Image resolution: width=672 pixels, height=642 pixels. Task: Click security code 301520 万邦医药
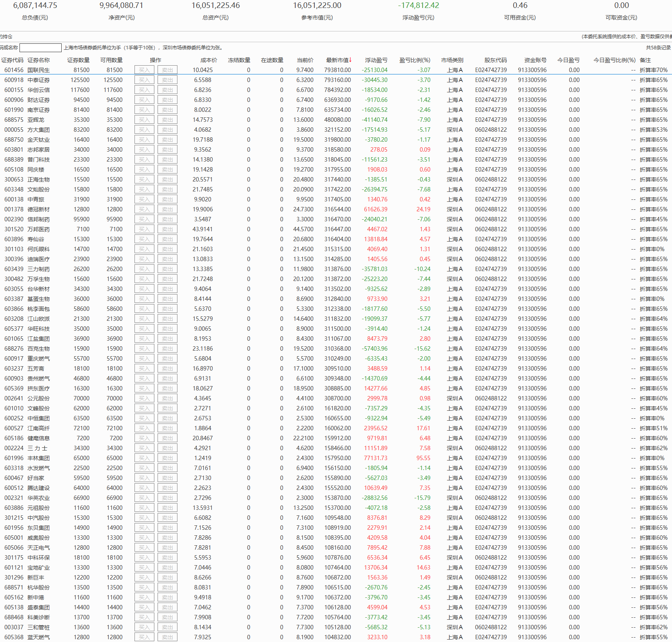click(14, 229)
